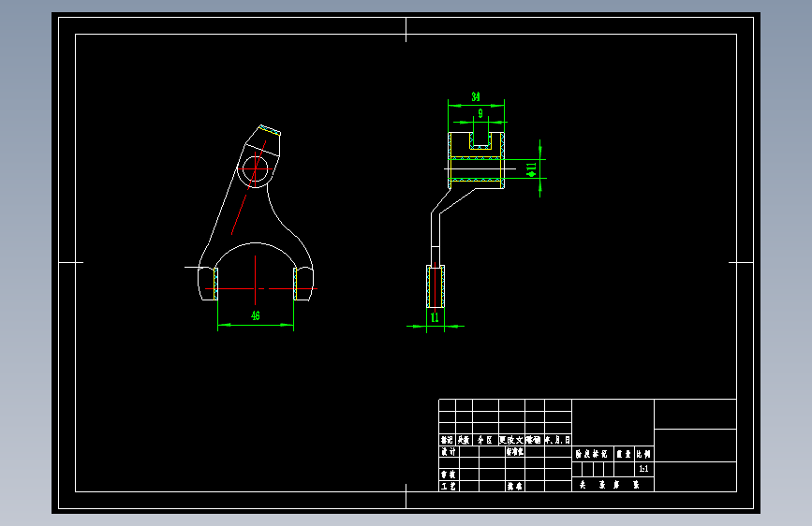Click the 共 张 第 张 sheet count row
This screenshot has height=526, width=812.
pyautogui.click(x=613, y=485)
